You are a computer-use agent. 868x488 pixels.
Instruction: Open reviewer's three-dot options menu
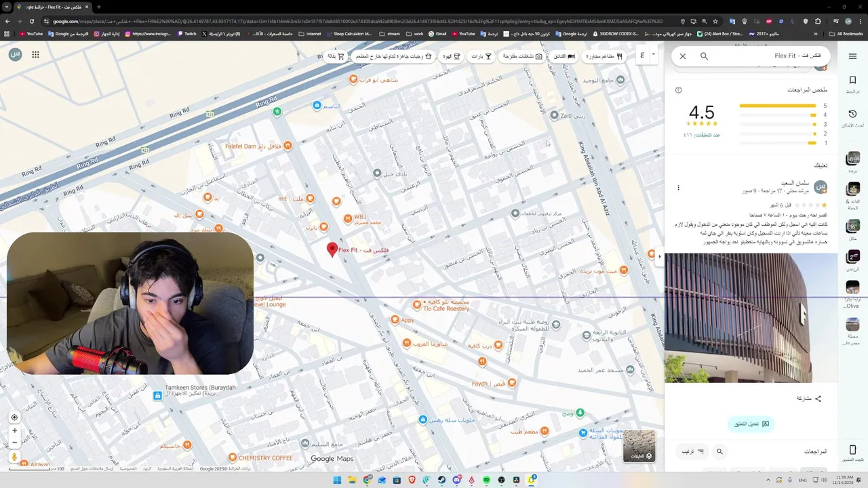678,188
